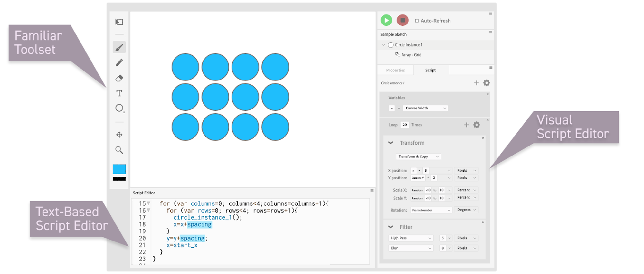Change X position units from Pixels

[x=466, y=171]
